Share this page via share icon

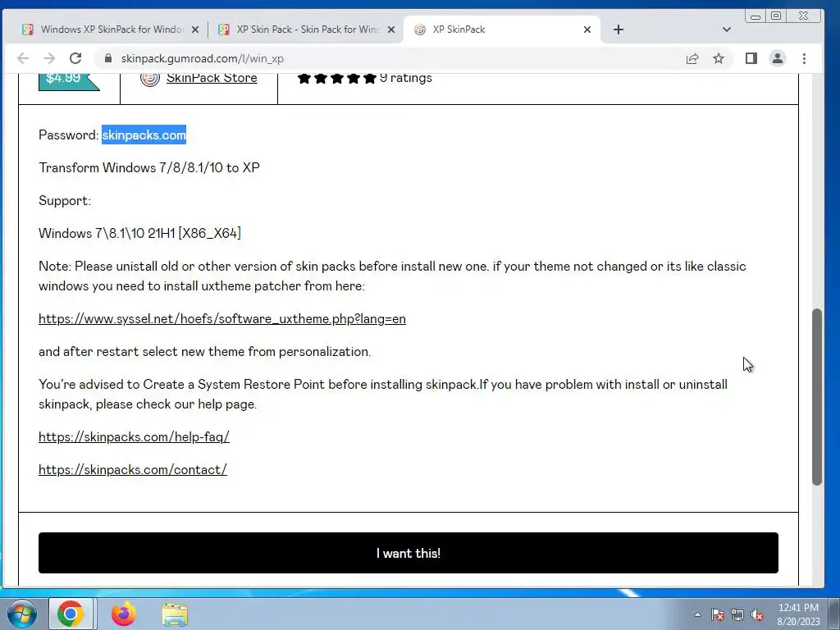coord(692,58)
